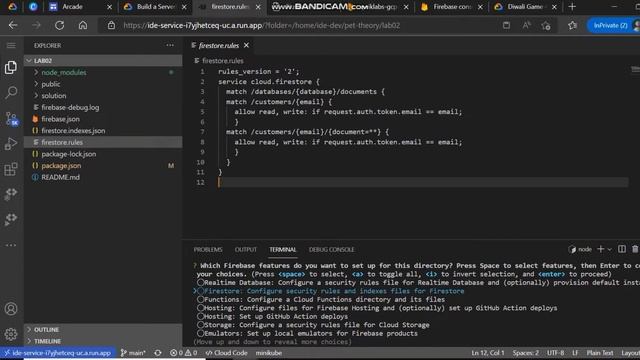
Task: Open Accounts icon in activity bar
Action: [x=11, y=309]
